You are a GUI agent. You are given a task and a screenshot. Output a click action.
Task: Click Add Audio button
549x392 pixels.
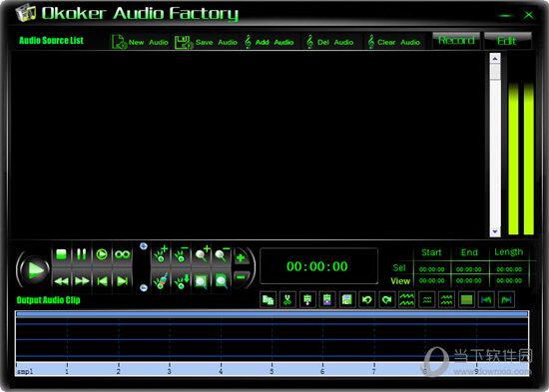pos(269,42)
